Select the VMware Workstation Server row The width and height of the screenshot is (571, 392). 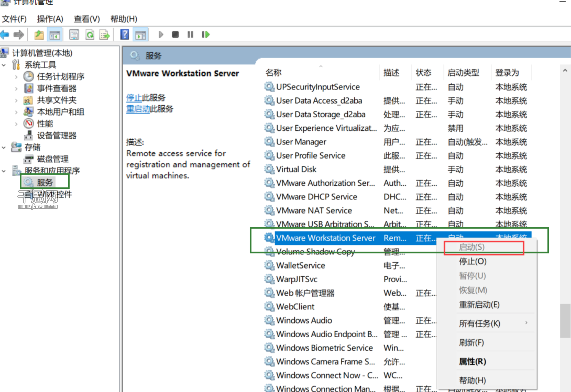point(398,238)
